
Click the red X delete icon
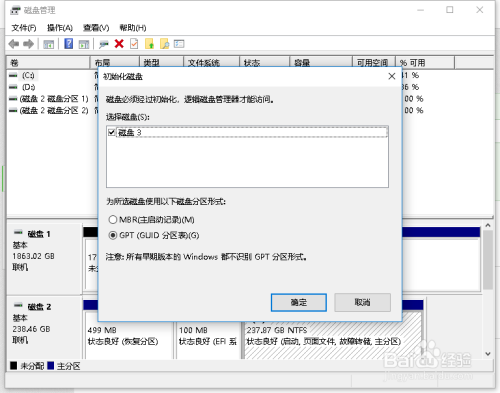119,44
